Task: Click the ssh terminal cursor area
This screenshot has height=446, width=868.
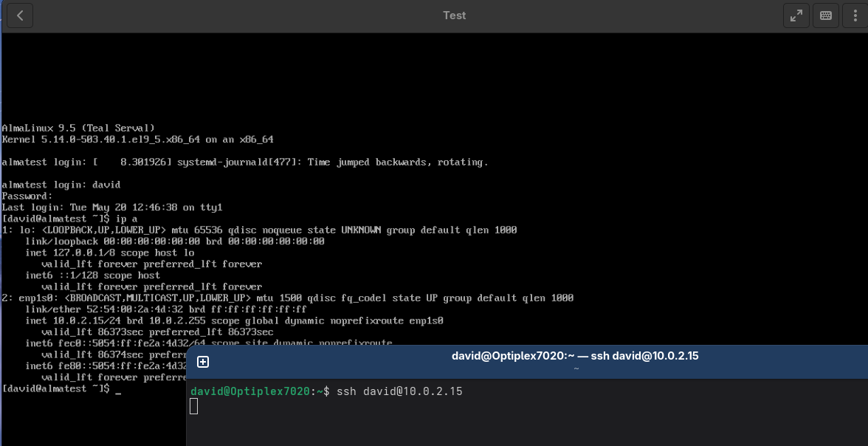Action: point(193,407)
